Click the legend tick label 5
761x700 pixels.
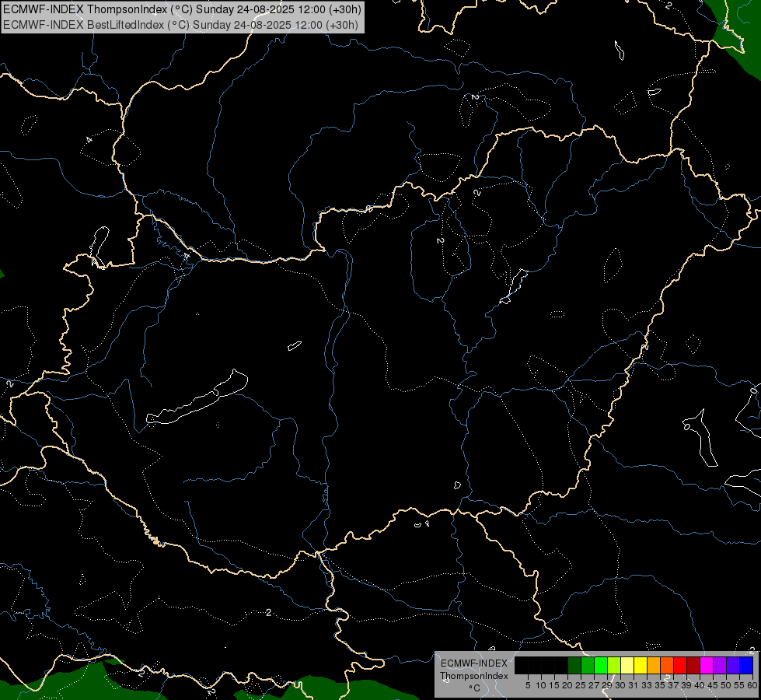click(x=528, y=685)
